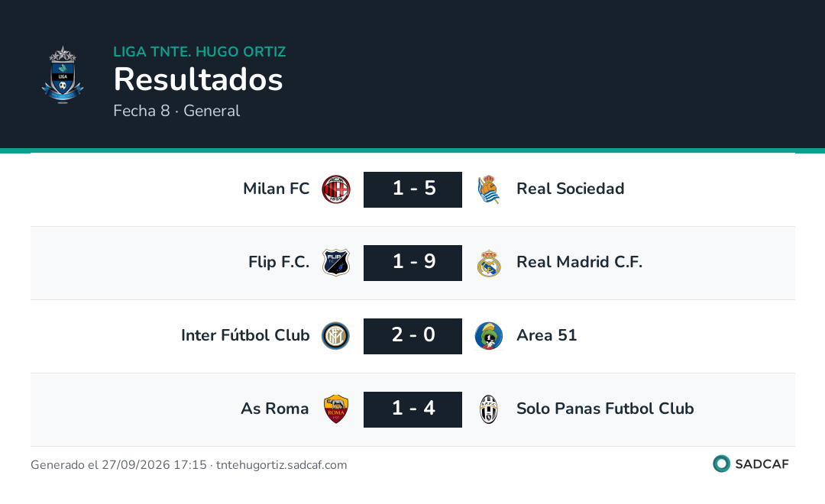Click the Flip F.C. badge

[x=335, y=263]
